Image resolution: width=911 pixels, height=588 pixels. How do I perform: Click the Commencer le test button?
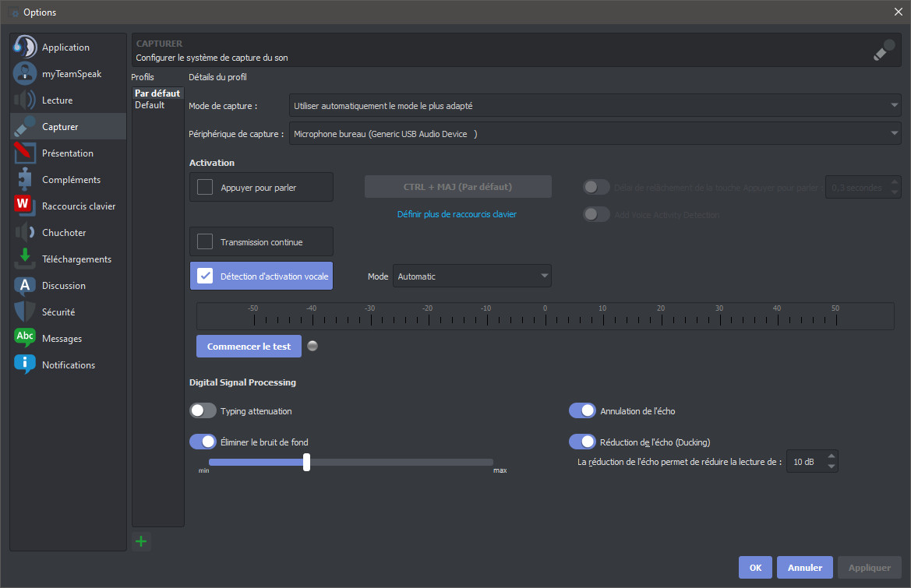pyautogui.click(x=249, y=347)
